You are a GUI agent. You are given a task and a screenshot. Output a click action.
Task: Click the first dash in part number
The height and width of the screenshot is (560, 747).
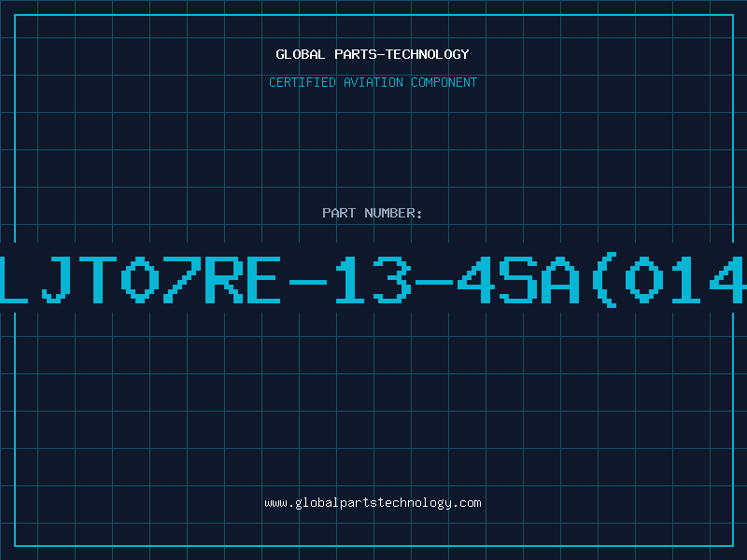coord(308,283)
